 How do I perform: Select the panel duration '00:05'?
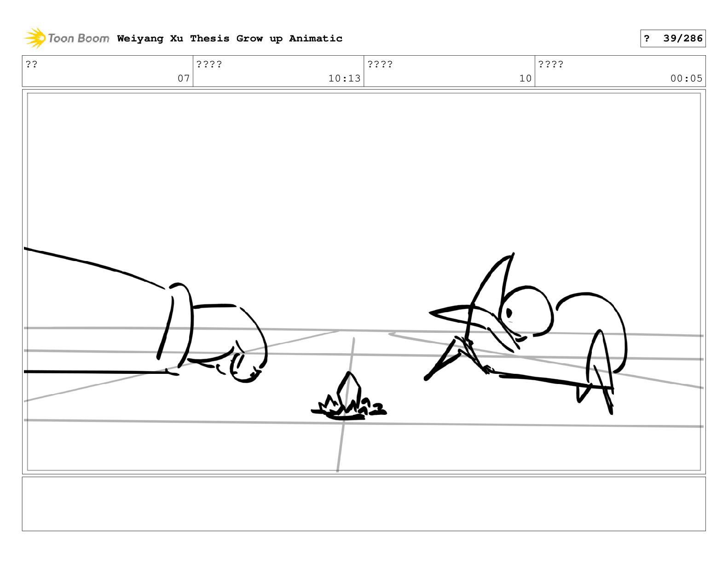[686, 78]
